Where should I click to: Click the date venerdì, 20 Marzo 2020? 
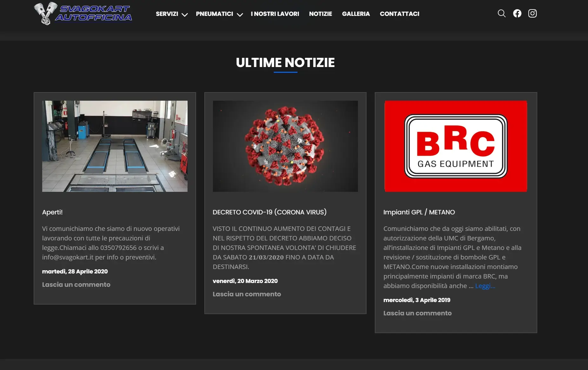tap(245, 281)
